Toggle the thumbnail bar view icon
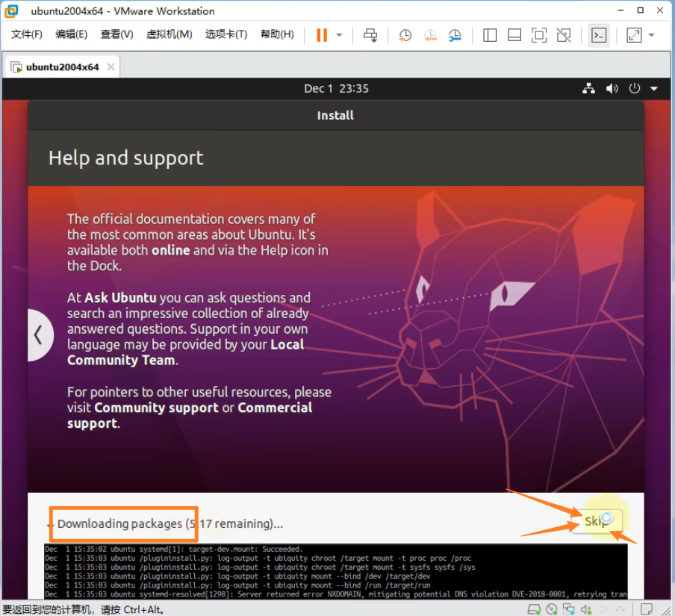This screenshot has width=675, height=616. coord(514,35)
